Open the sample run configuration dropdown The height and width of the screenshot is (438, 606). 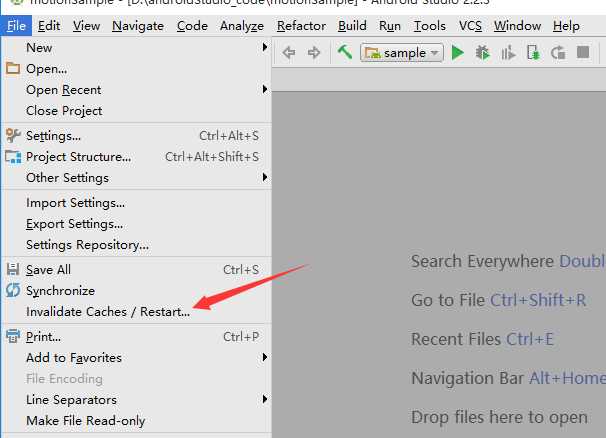(x=402, y=52)
